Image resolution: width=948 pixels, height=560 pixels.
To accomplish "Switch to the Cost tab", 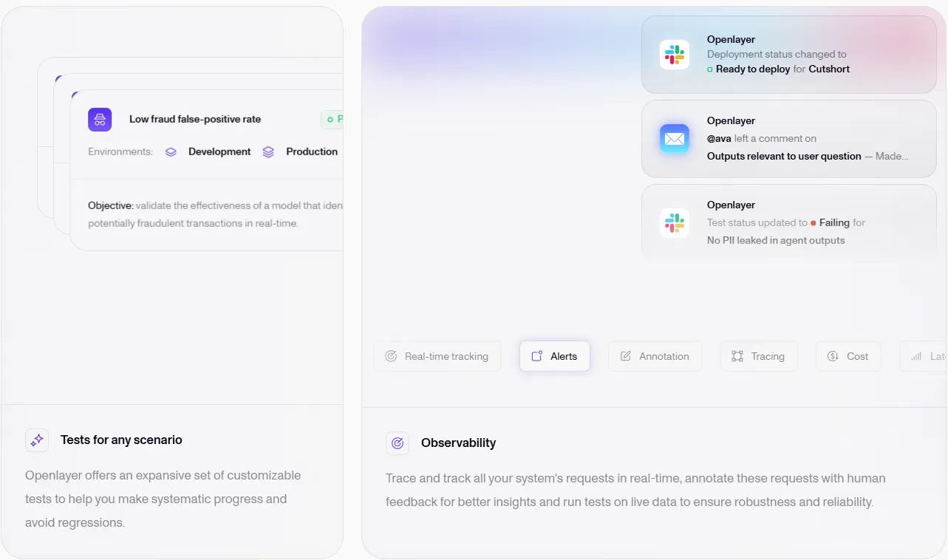I will 848,356.
